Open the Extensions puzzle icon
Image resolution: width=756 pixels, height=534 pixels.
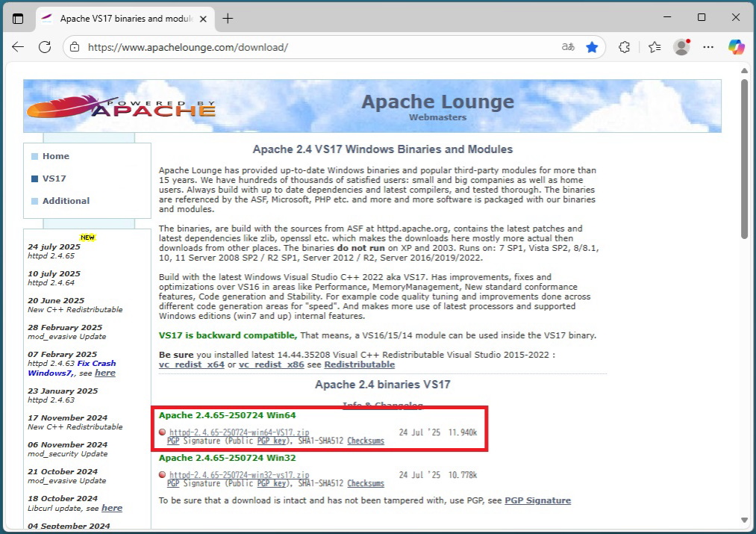coord(625,47)
